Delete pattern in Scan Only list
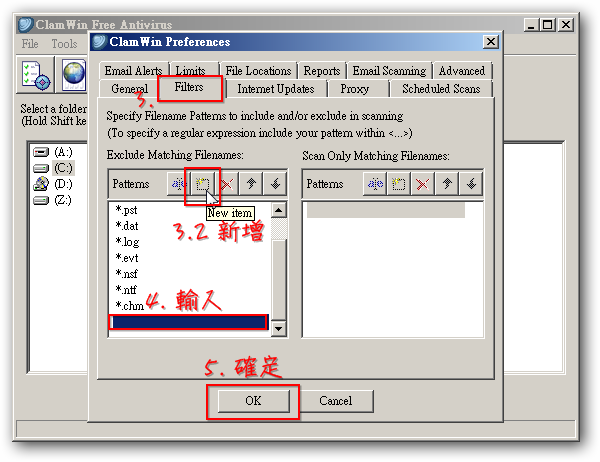The height and width of the screenshot is (462, 600). coord(423,184)
